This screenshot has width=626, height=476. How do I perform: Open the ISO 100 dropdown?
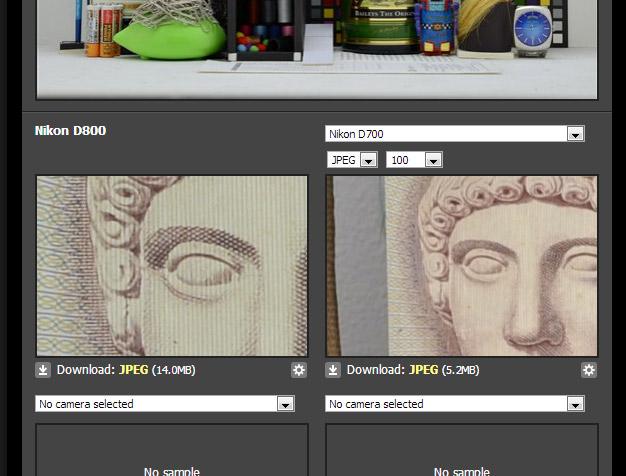414,160
